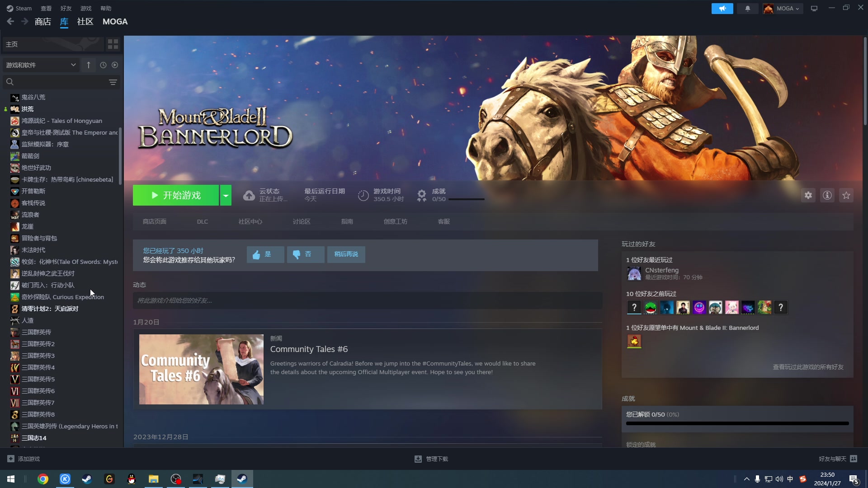
Task: Click the add game plus icon
Action: coord(11,459)
